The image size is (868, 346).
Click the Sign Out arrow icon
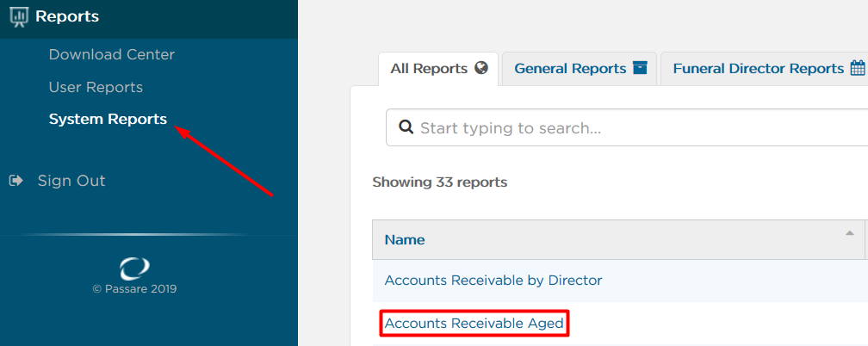pos(16,181)
